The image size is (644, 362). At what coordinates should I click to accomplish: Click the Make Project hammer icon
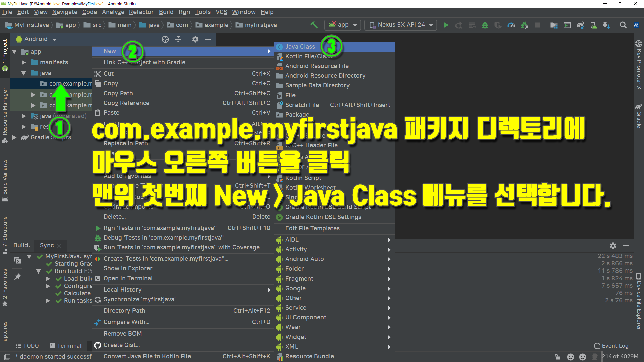(x=314, y=25)
